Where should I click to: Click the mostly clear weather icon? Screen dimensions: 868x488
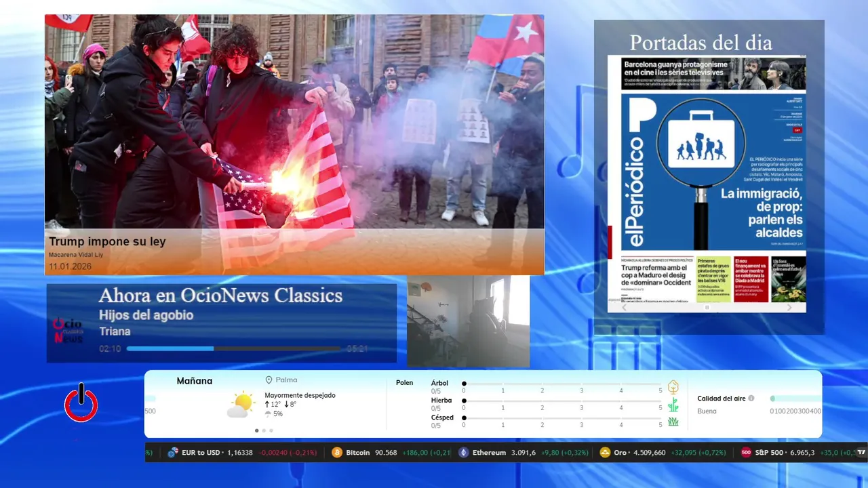(x=240, y=405)
